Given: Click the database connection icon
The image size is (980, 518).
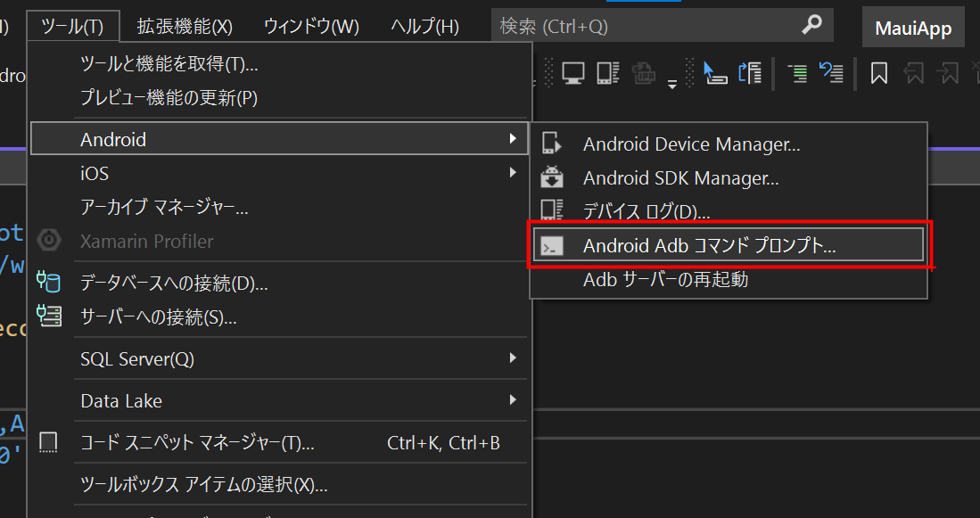Looking at the screenshot, I should [x=49, y=282].
